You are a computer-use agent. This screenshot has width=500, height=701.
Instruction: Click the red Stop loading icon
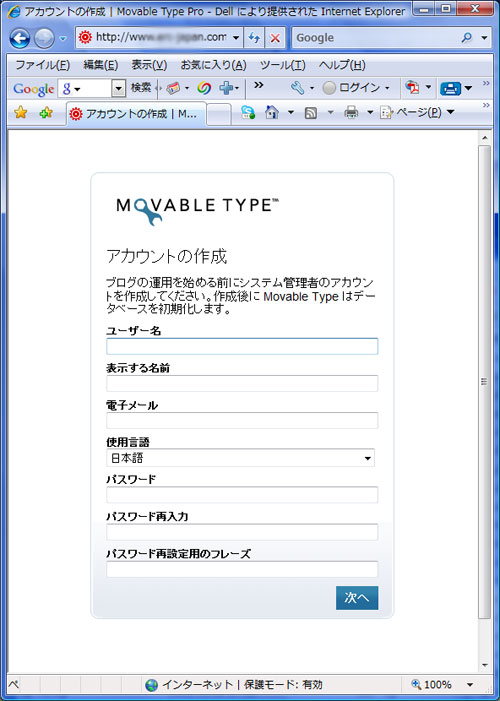tap(275, 38)
